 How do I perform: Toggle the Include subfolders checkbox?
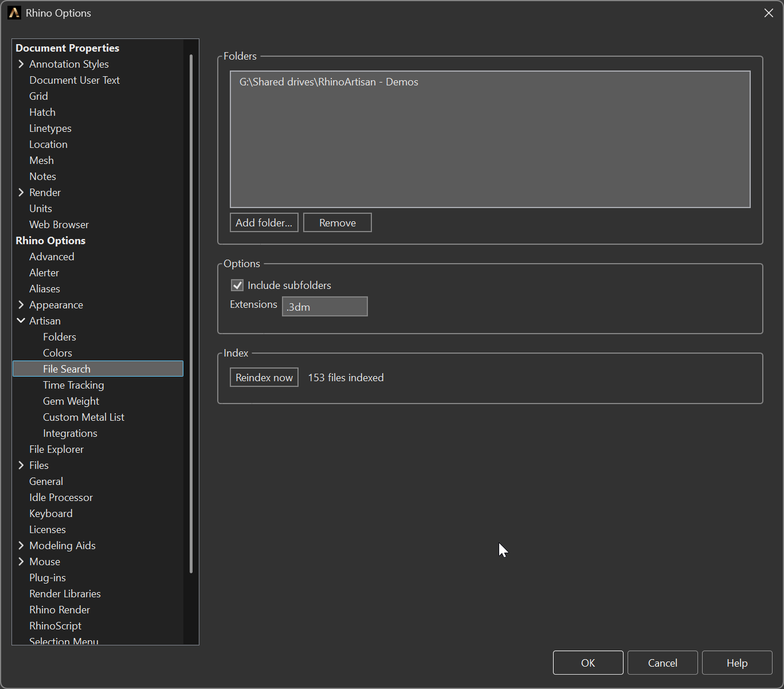click(x=237, y=285)
